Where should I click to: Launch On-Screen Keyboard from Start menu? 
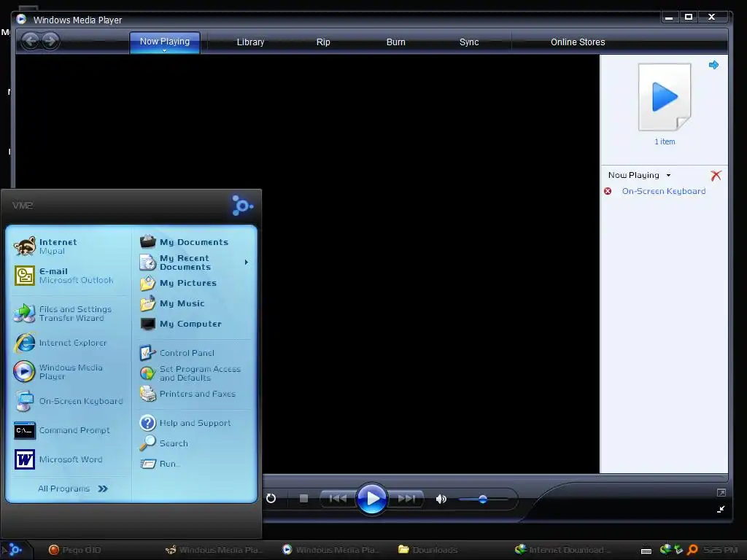(69, 401)
